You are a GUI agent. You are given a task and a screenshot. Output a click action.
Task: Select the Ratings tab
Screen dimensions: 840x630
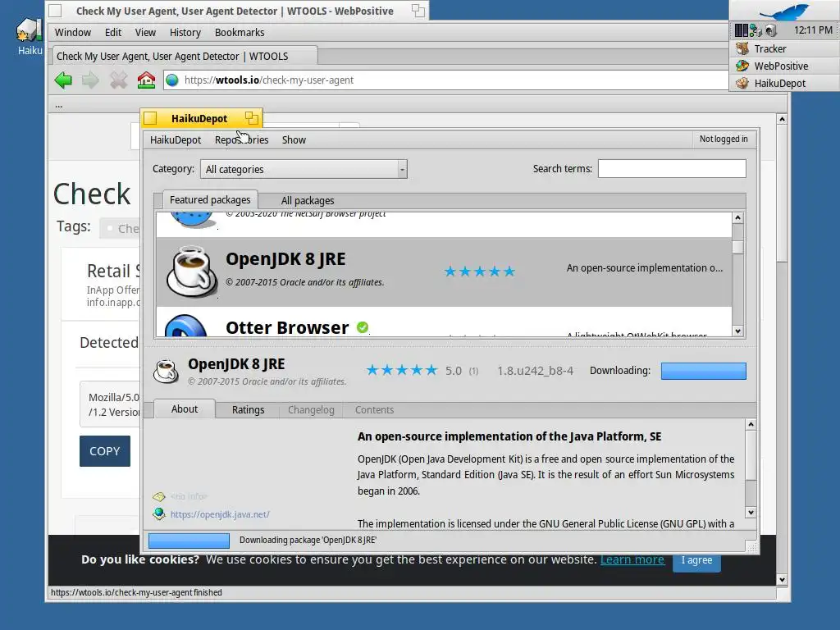click(248, 410)
